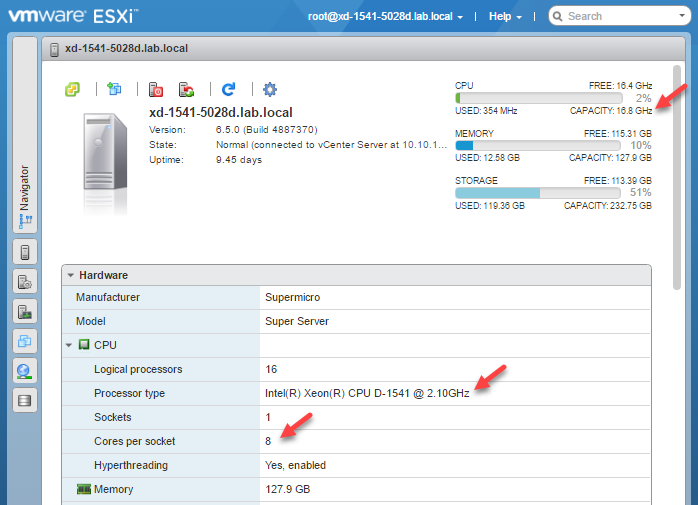Open the Host icon in sidebar
698x505 pixels.
click(x=25, y=252)
